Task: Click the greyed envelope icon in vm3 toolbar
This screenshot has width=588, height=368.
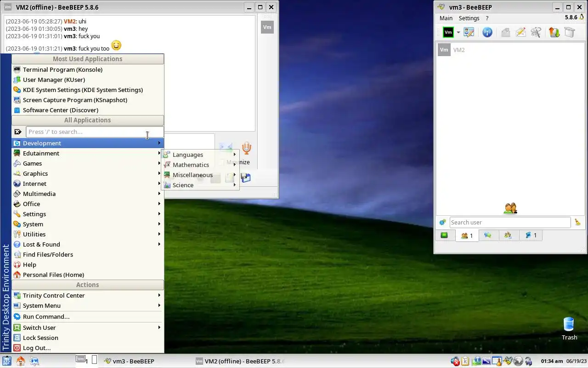Action: pyautogui.click(x=505, y=32)
